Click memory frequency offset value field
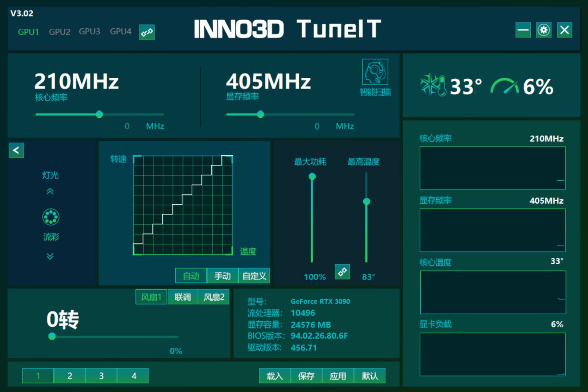This screenshot has width=588, height=392. coord(317,126)
